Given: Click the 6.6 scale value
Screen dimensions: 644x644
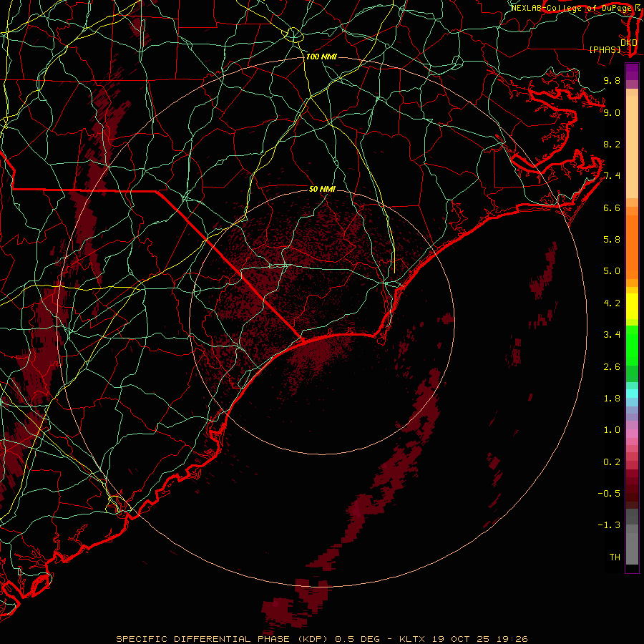Looking at the screenshot, I should point(612,208).
